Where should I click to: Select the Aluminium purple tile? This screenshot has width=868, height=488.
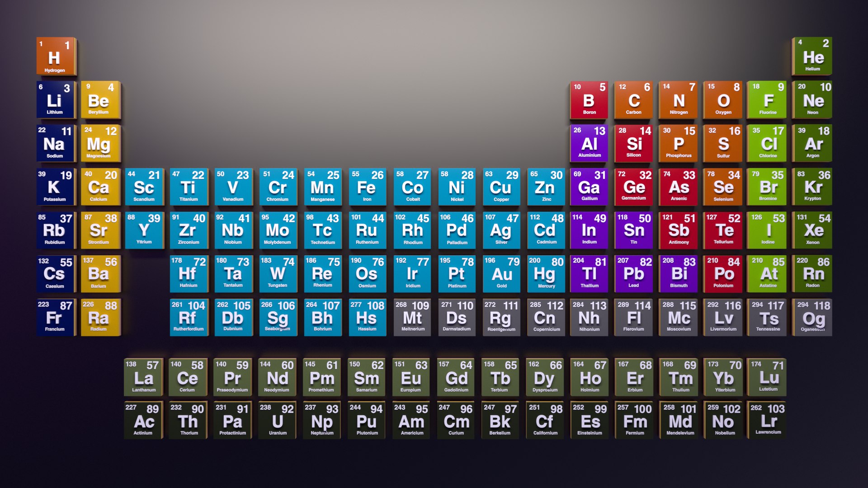(589, 144)
